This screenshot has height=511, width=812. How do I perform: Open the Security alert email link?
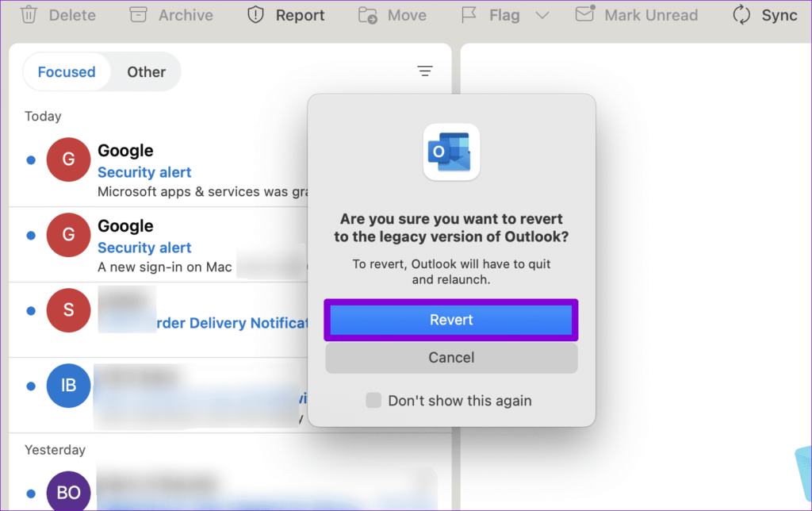point(144,172)
